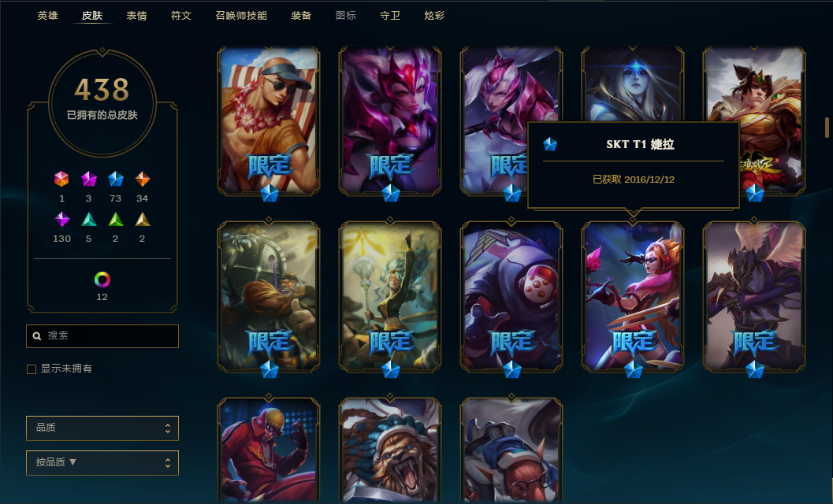Click the green triangle gem above count 2
833x504 pixels.
click(x=115, y=220)
